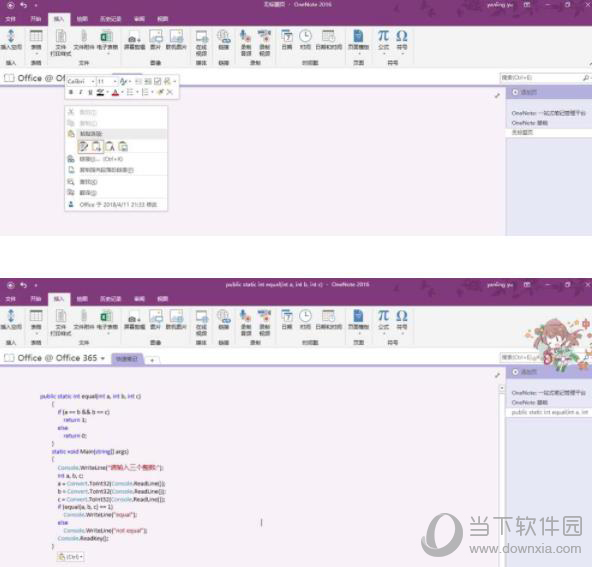The width and height of the screenshot is (592, 567).
Task: Click Back arrow in top window title bar
Action: point(11,5)
